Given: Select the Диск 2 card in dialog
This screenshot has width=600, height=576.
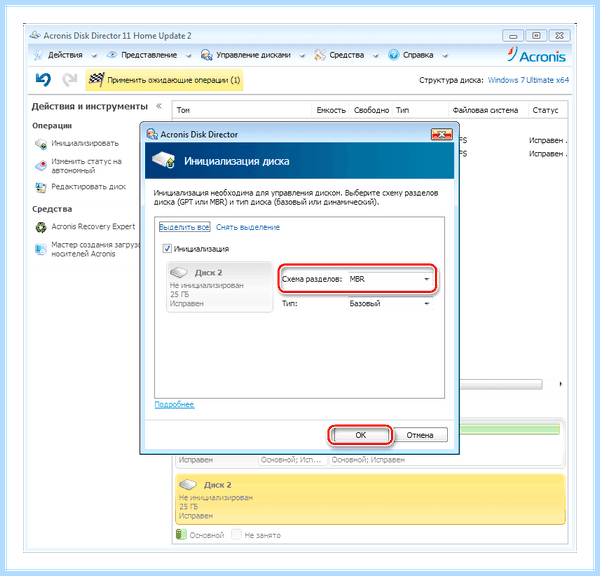Looking at the screenshot, I should click(x=220, y=287).
